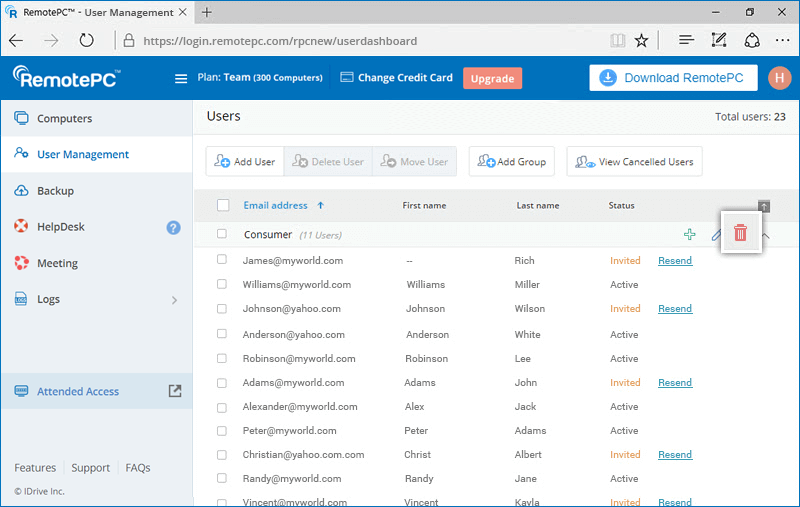Click the site lock icon
The height and width of the screenshot is (507, 800).
click(129, 40)
